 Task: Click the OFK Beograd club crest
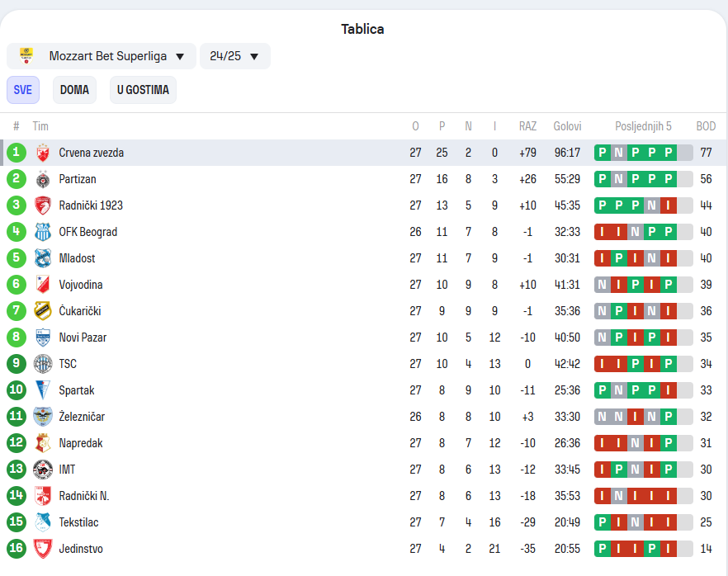[x=43, y=232]
